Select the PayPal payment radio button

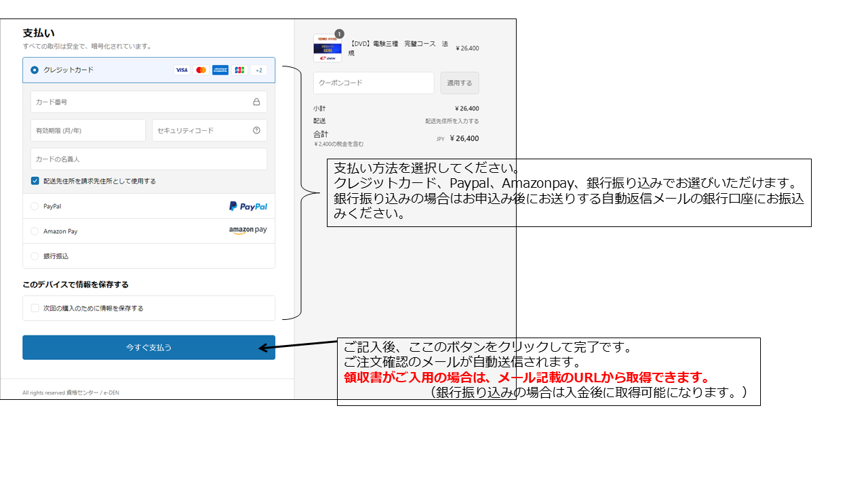point(35,206)
